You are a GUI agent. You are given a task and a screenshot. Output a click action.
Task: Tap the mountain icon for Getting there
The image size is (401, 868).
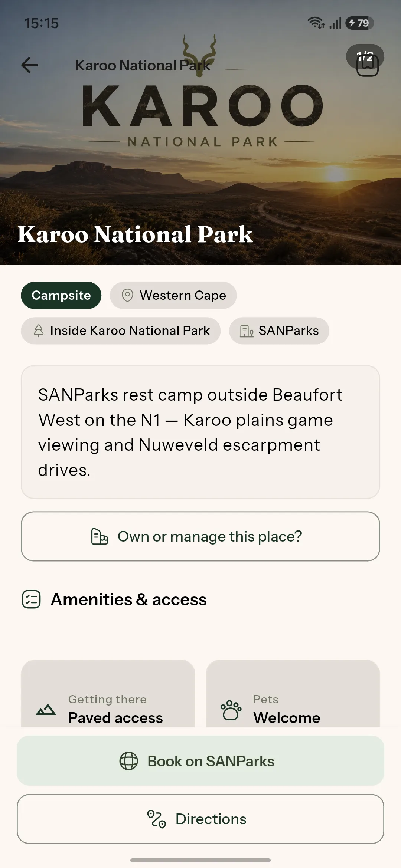pyautogui.click(x=46, y=710)
